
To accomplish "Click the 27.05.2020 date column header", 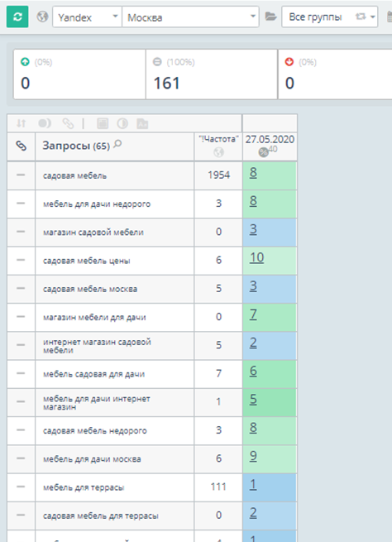I will (x=270, y=140).
